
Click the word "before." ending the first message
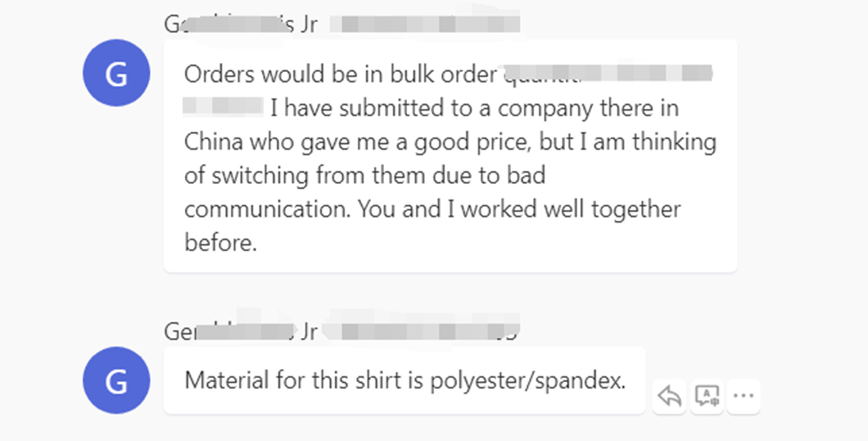[220, 244]
